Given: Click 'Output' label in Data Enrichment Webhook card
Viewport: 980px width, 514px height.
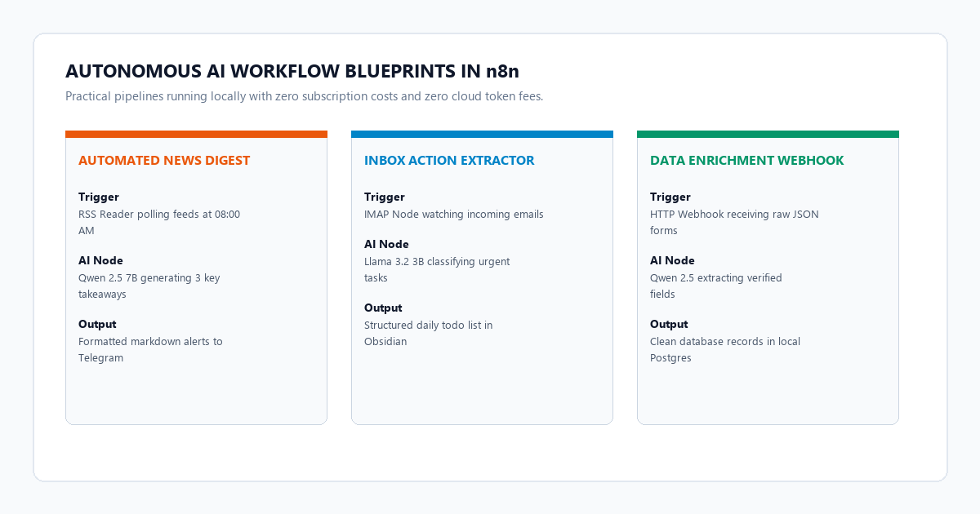Looking at the screenshot, I should pos(669,324).
